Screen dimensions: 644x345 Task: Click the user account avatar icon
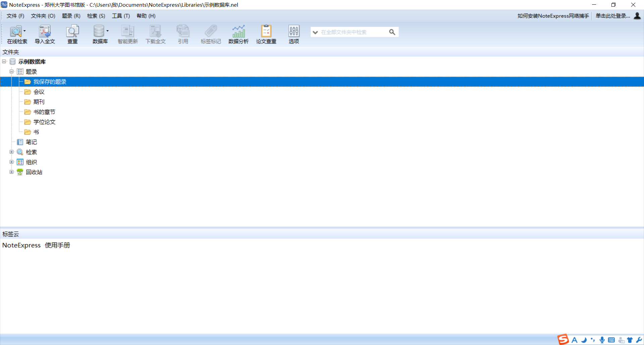637,16
